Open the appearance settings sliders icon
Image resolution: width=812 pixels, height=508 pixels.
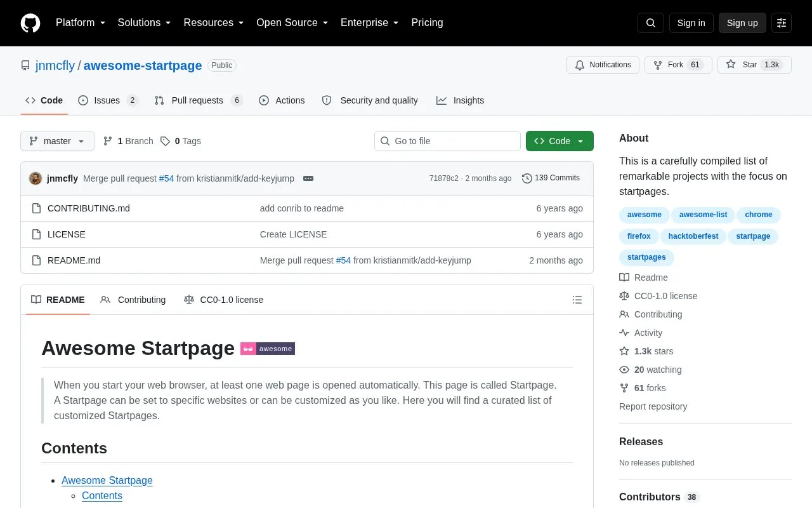(x=782, y=23)
